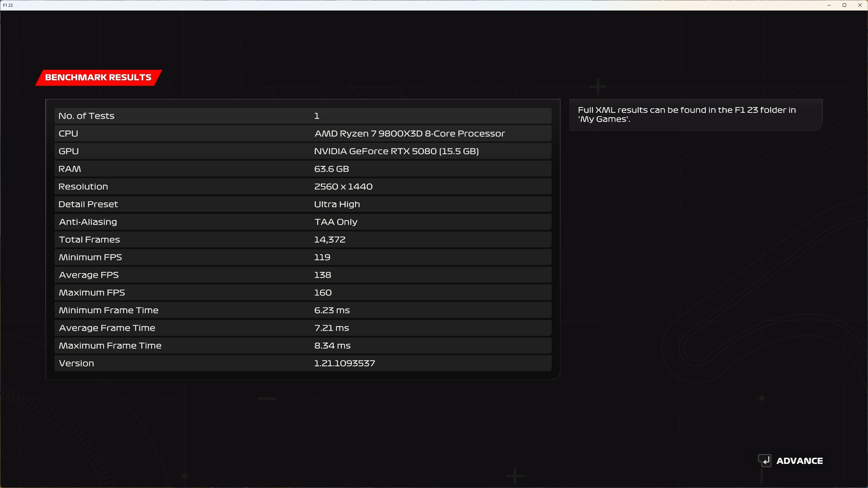Click the GPU RTX 5080 row

coord(303,151)
